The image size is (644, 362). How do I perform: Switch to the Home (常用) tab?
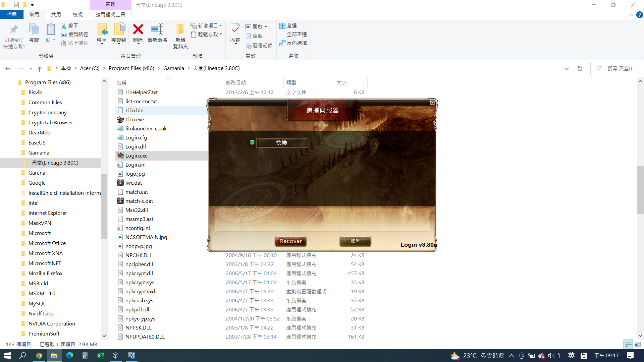(34, 15)
